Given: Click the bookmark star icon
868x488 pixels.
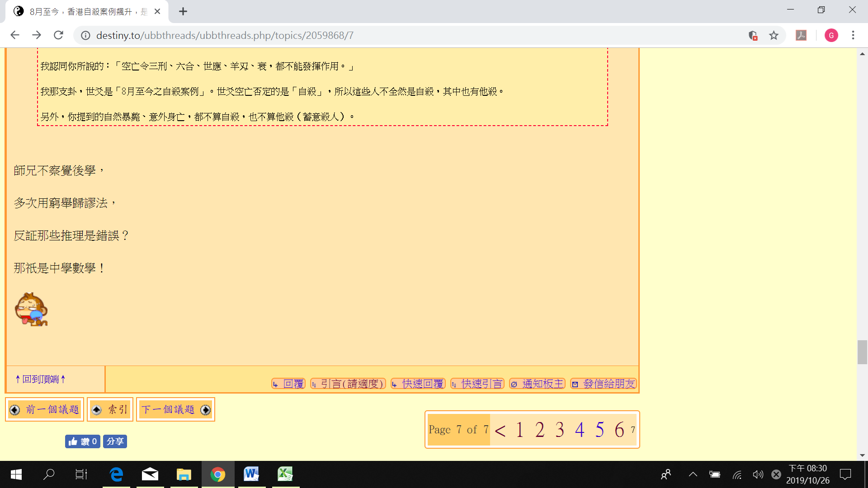Looking at the screenshot, I should tap(774, 35).
